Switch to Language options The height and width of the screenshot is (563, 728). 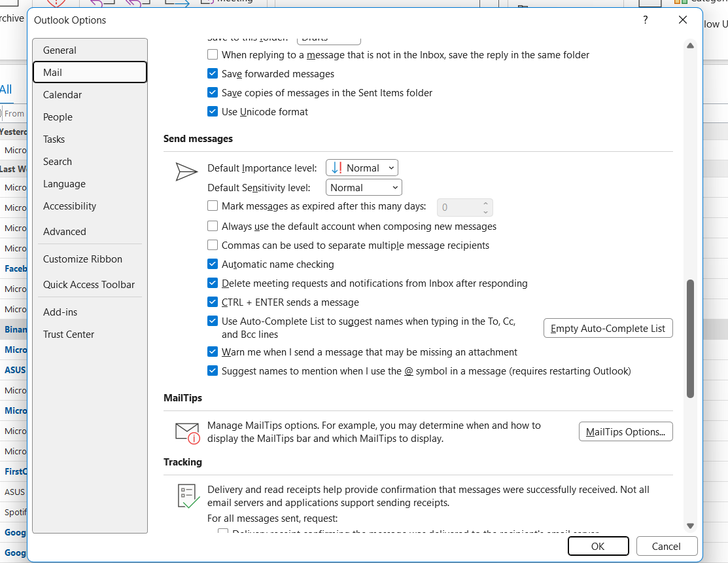click(90, 184)
